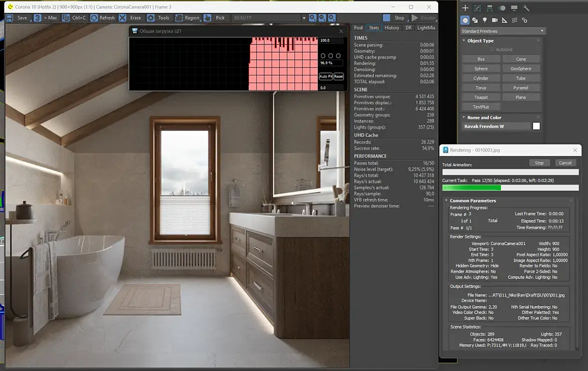This screenshot has width=588, height=371.
Task: Open the Modify panel icon
Action: pyautogui.click(x=477, y=8)
